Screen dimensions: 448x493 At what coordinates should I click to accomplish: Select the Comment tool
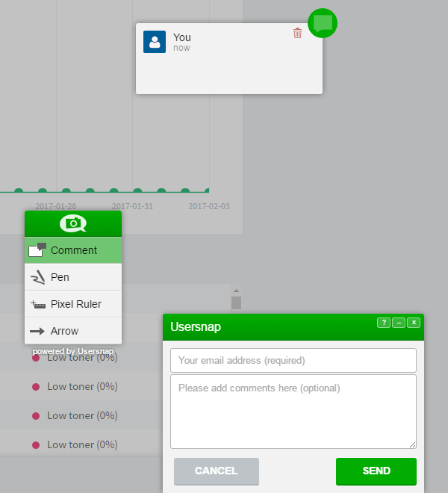[x=73, y=250]
